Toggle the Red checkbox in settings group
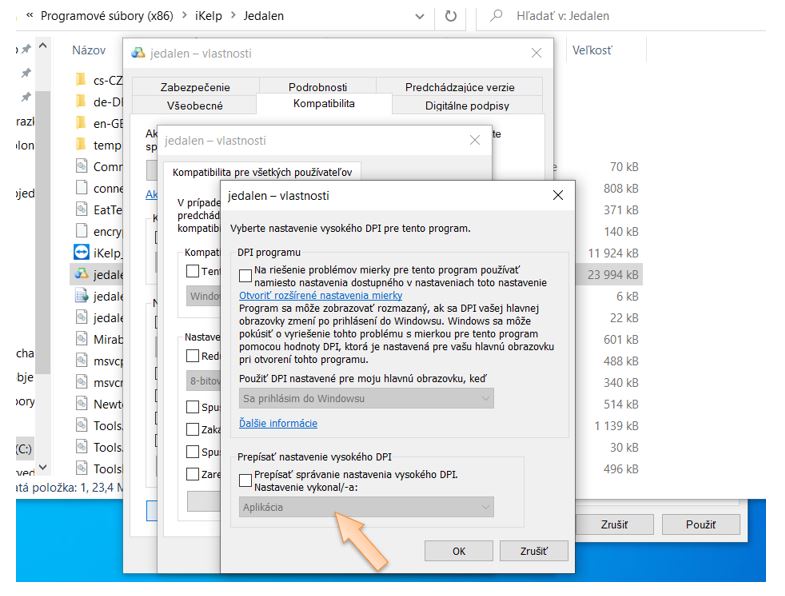This screenshot has width=785, height=596. click(193, 356)
